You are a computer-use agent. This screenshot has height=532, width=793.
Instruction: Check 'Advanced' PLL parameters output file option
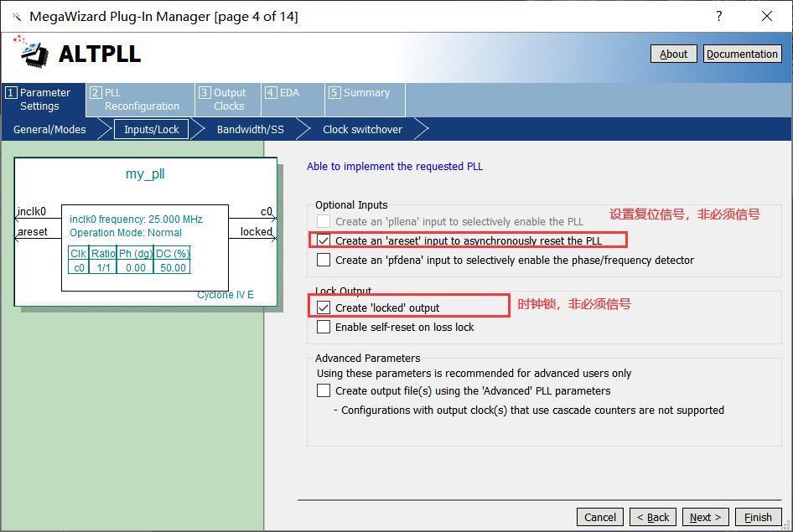[x=324, y=390]
